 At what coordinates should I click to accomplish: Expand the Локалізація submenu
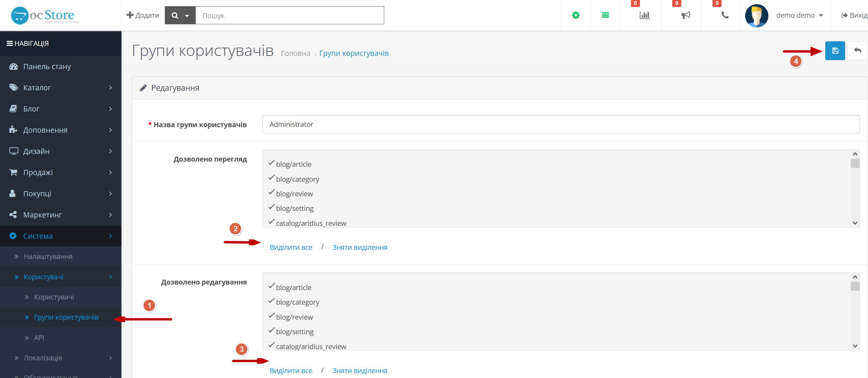click(x=61, y=358)
